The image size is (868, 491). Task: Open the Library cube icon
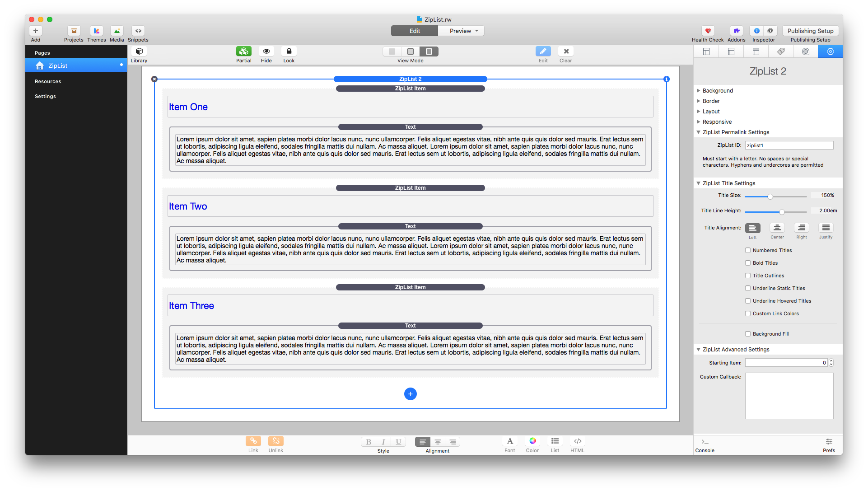(139, 51)
